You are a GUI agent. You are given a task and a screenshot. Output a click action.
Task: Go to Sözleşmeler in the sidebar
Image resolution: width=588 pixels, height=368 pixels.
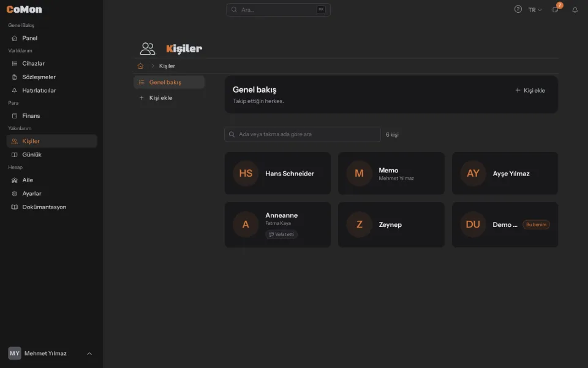point(51,77)
